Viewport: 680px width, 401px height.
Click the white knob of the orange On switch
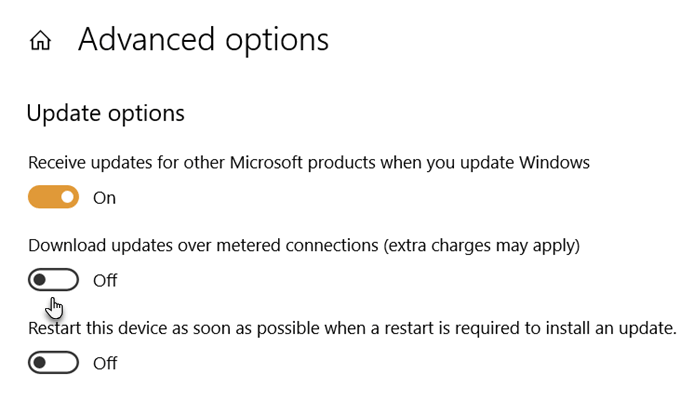click(x=66, y=198)
